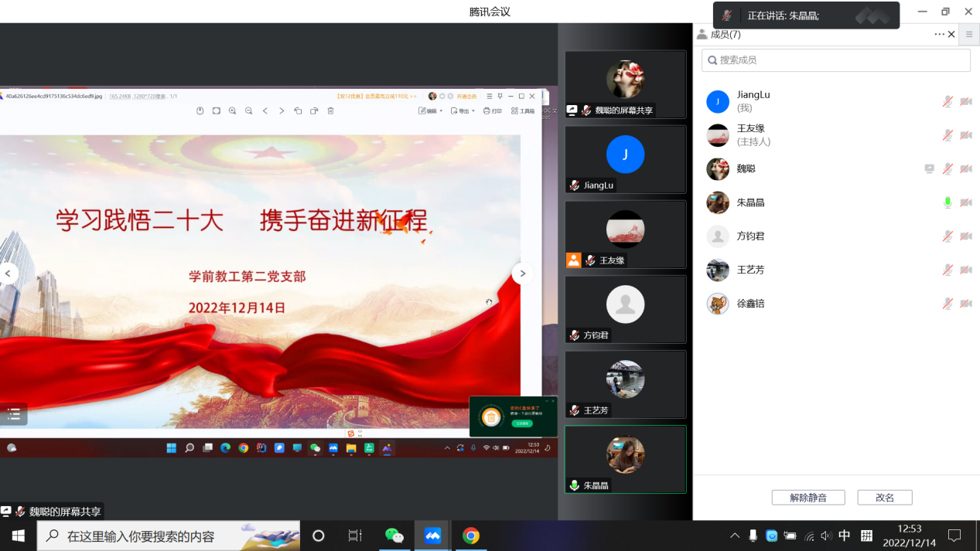This screenshot has width=980, height=551.
Task: Search members in the 搜索成员 field
Action: tap(835, 60)
